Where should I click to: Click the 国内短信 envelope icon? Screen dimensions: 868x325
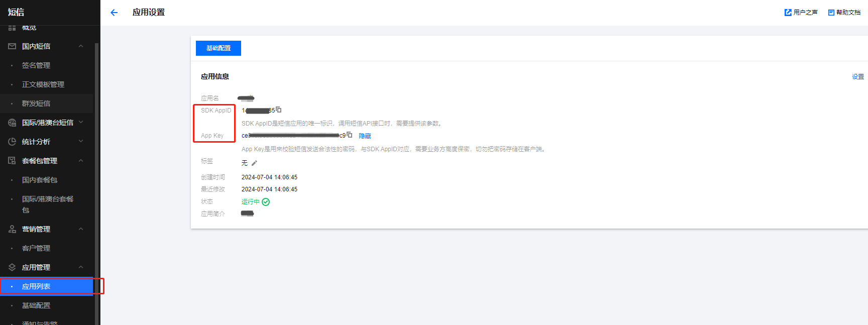[12, 46]
